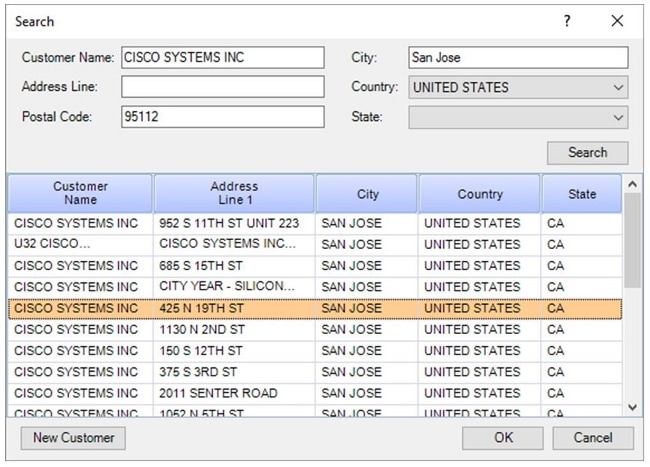Click the results scrollbar down arrow
This screenshot has height=467, width=650.
632,407
